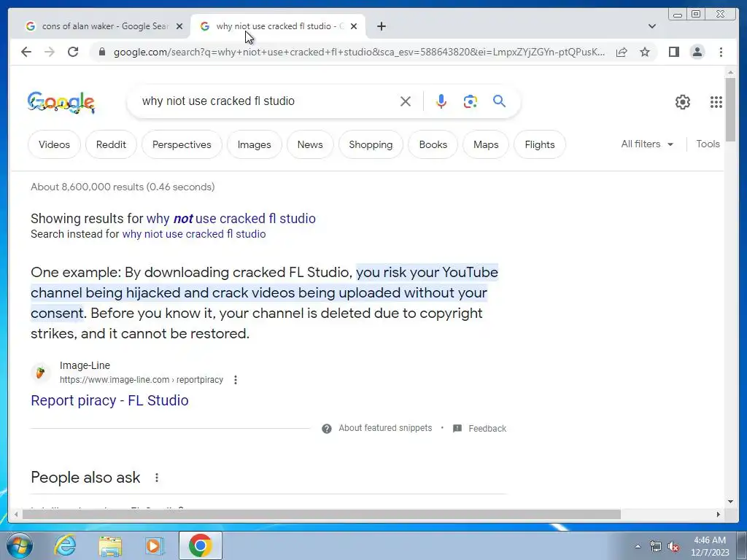This screenshot has height=560, width=747.
Task: Open search Tools
Action: coord(708,144)
